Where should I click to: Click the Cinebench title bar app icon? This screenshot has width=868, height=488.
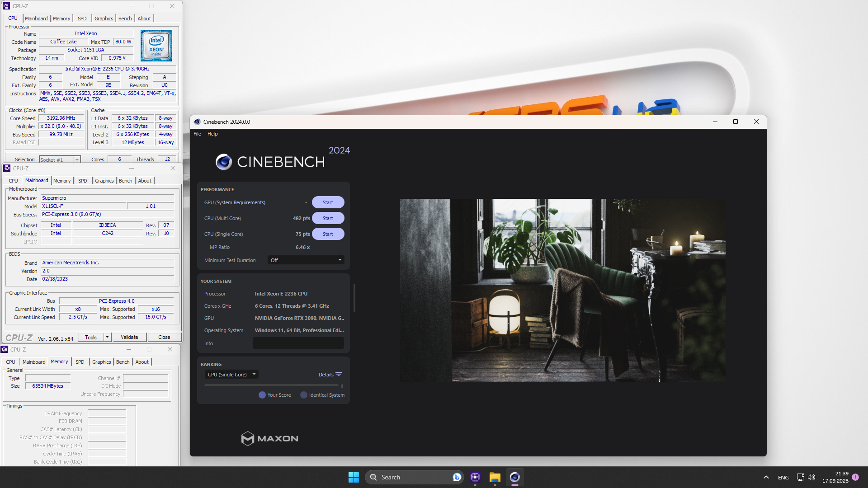click(x=197, y=122)
